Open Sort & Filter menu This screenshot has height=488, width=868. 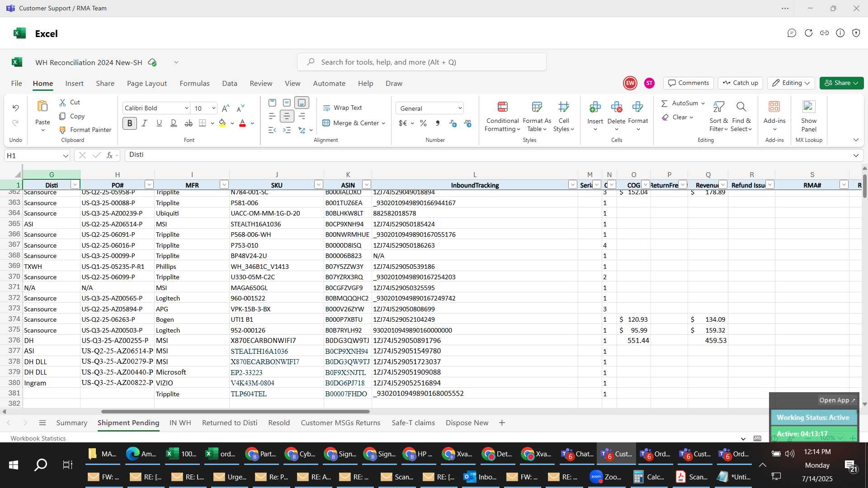718,116
